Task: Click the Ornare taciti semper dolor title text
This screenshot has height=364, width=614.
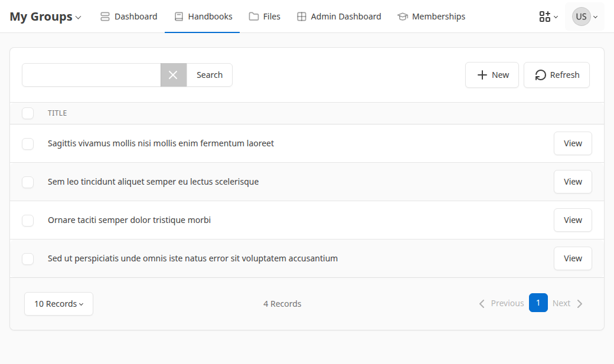Action: 129,220
